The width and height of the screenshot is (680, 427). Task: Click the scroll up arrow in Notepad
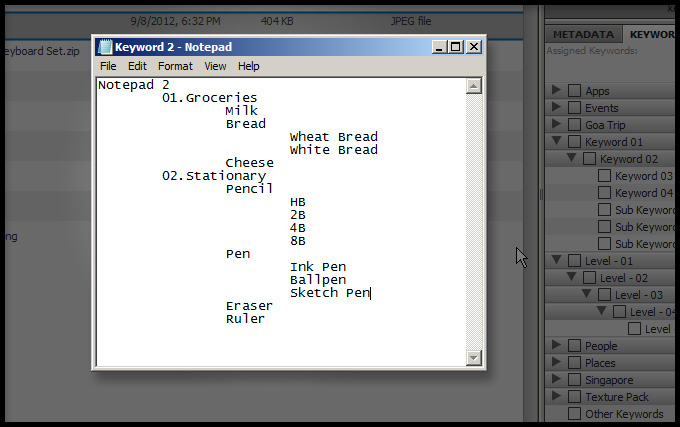[474, 87]
